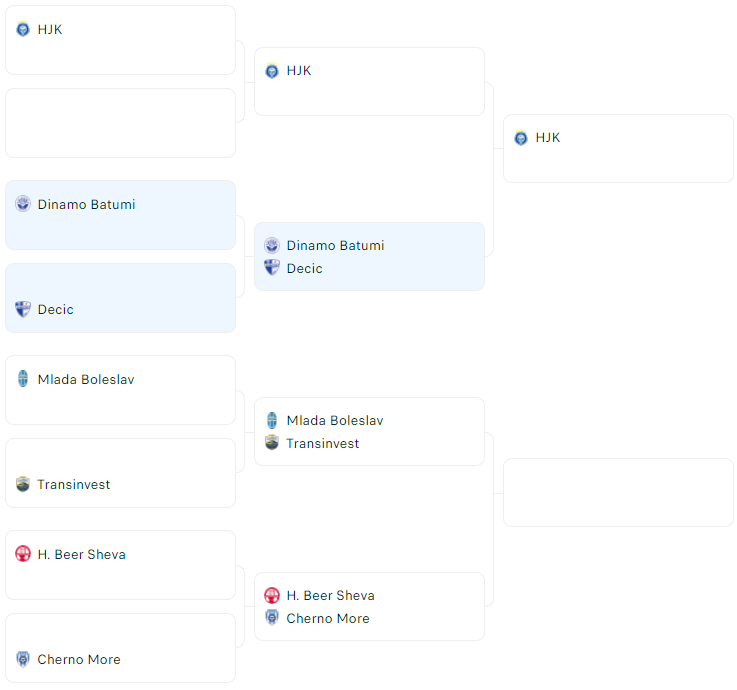Click the Cherno More crest below H. Beer Sheva

tap(272, 618)
